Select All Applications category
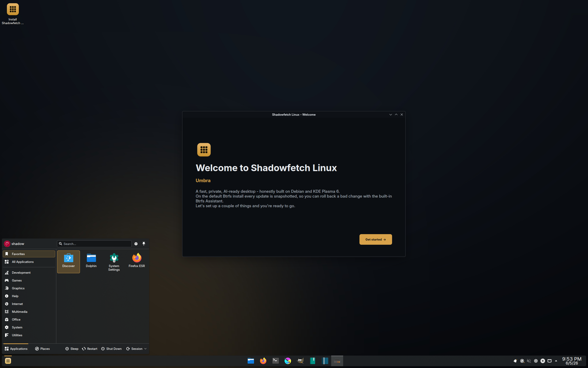This screenshot has height=368, width=588. [29, 262]
